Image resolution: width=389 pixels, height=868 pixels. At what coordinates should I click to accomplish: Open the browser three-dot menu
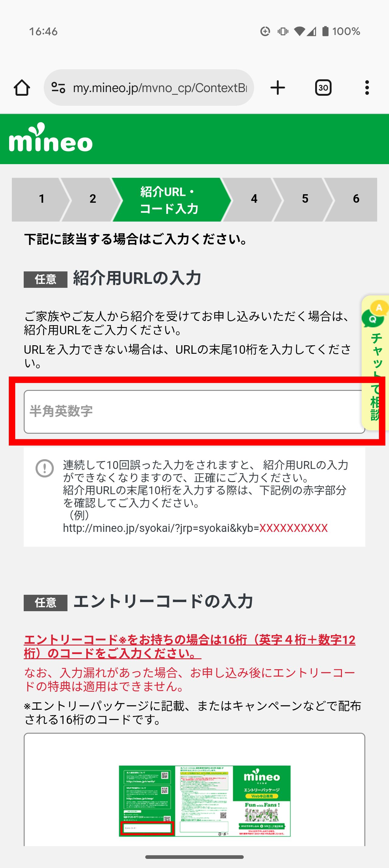[x=367, y=88]
